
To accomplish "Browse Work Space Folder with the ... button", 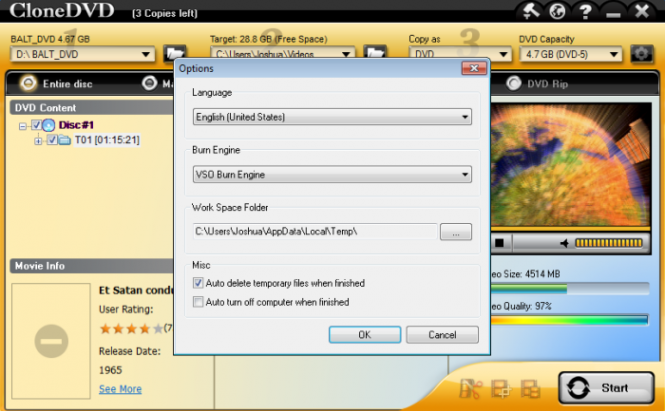I will point(456,232).
